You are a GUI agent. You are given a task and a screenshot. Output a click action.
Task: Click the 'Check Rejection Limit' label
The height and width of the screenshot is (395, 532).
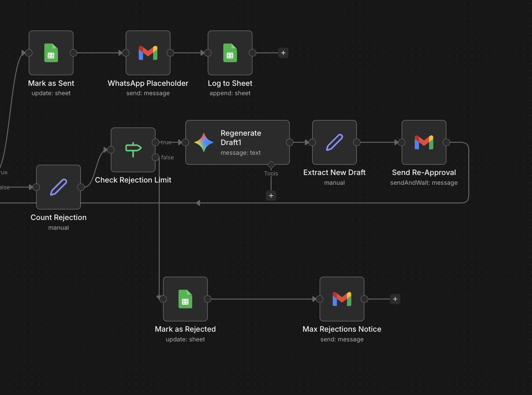(x=133, y=180)
